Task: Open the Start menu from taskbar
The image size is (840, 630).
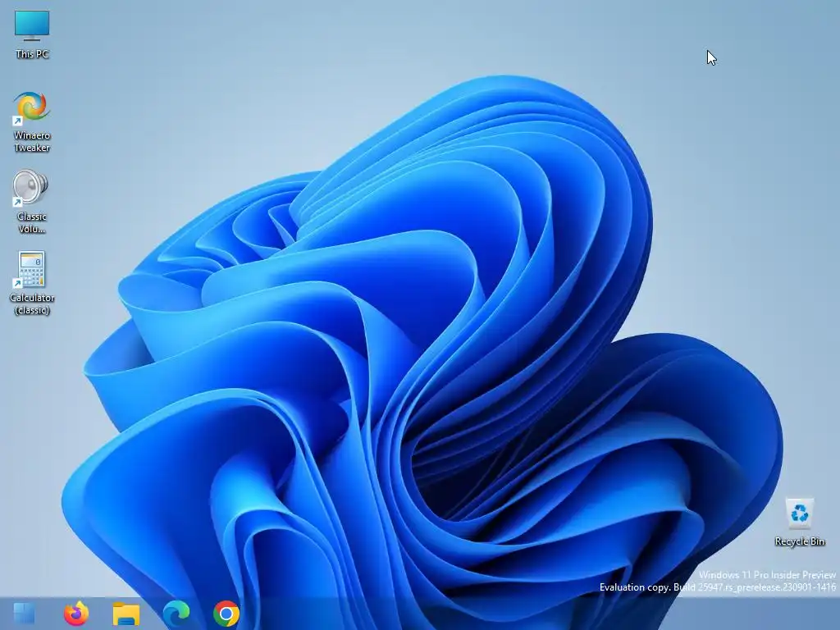Action: click(24, 614)
